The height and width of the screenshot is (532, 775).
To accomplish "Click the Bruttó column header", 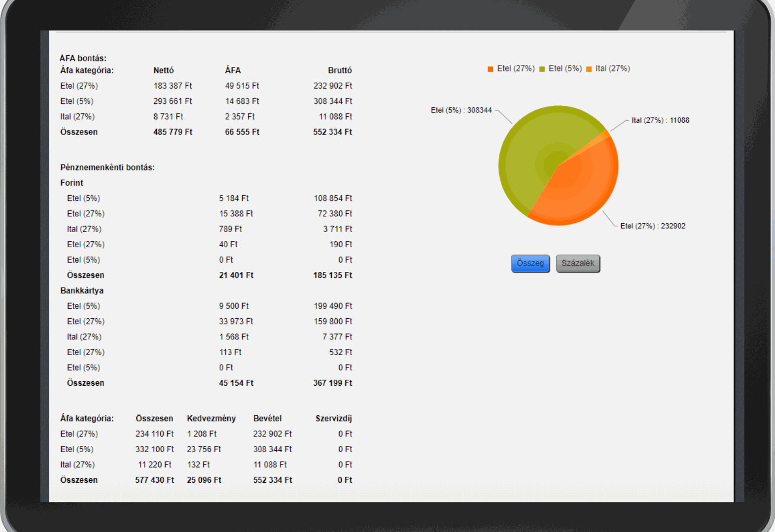I will point(340,70).
